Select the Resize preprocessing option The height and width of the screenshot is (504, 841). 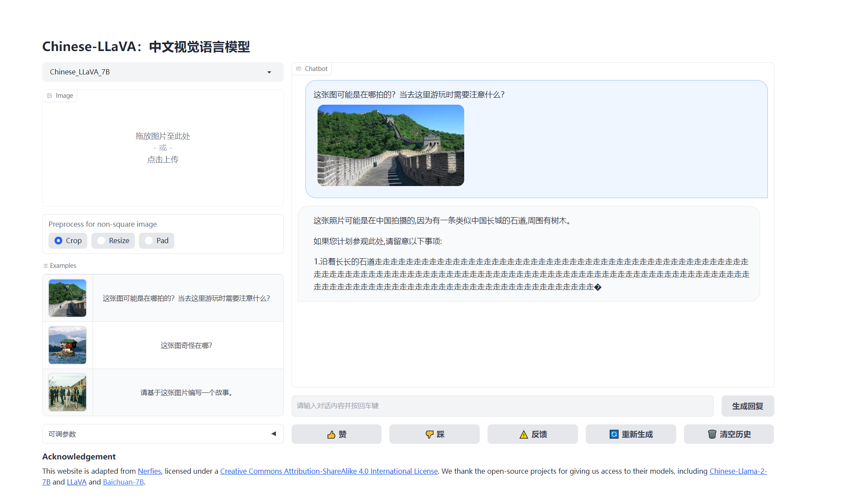101,241
